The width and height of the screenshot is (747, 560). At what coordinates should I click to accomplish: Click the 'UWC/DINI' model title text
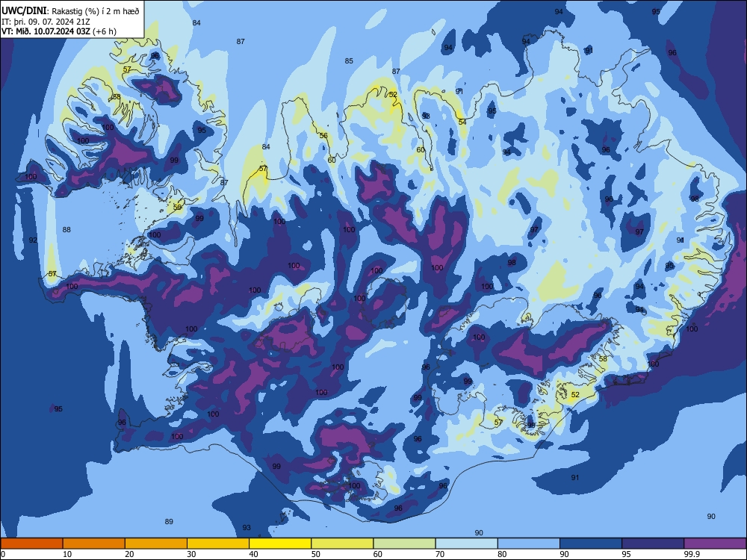click(x=24, y=10)
